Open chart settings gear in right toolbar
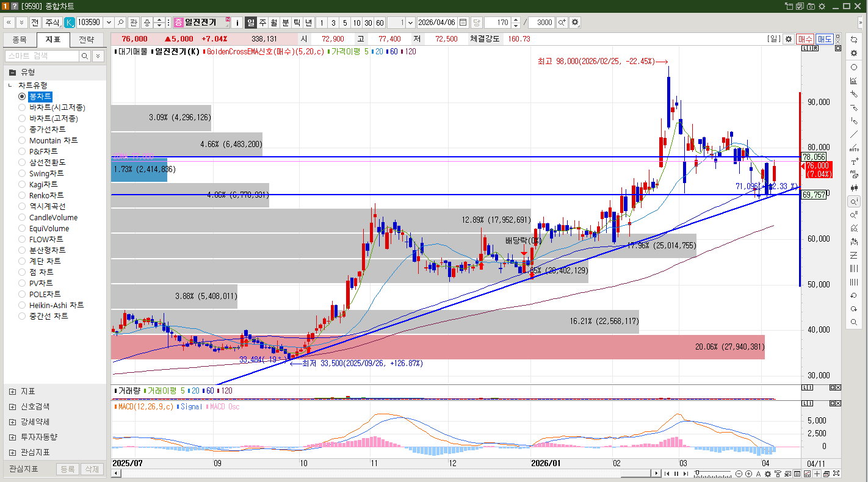 coord(853,53)
